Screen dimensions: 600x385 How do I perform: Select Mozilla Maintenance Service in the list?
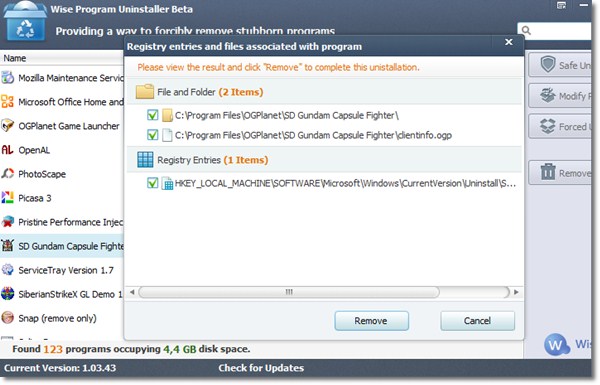(62, 78)
